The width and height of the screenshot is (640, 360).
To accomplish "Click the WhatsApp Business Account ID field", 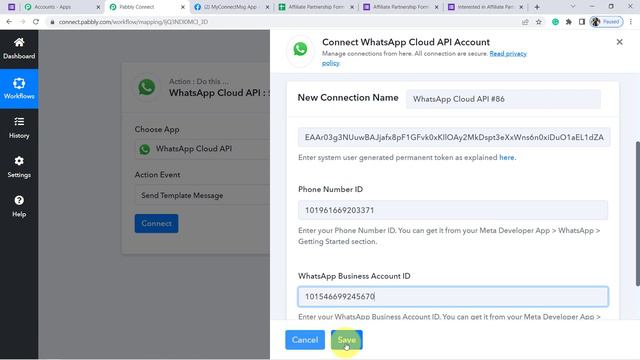I will pyautogui.click(x=453, y=296).
